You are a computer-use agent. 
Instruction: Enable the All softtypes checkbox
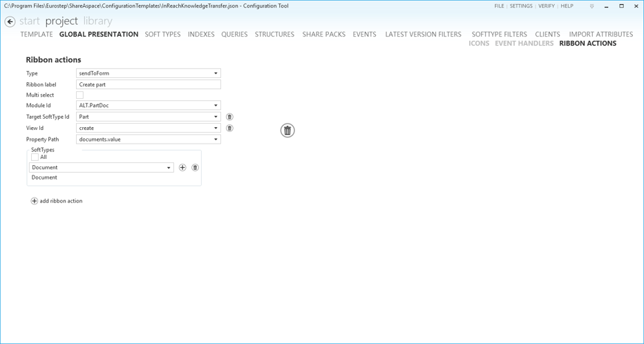(35, 157)
